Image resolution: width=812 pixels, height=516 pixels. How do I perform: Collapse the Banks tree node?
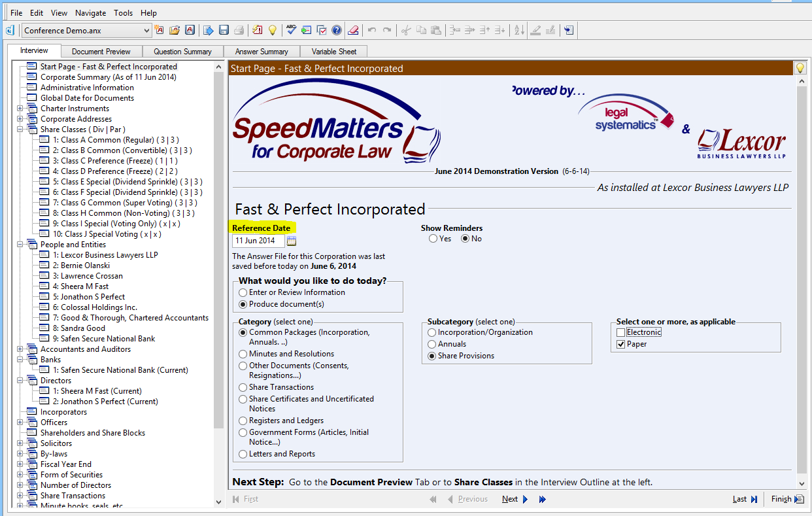tap(20, 360)
